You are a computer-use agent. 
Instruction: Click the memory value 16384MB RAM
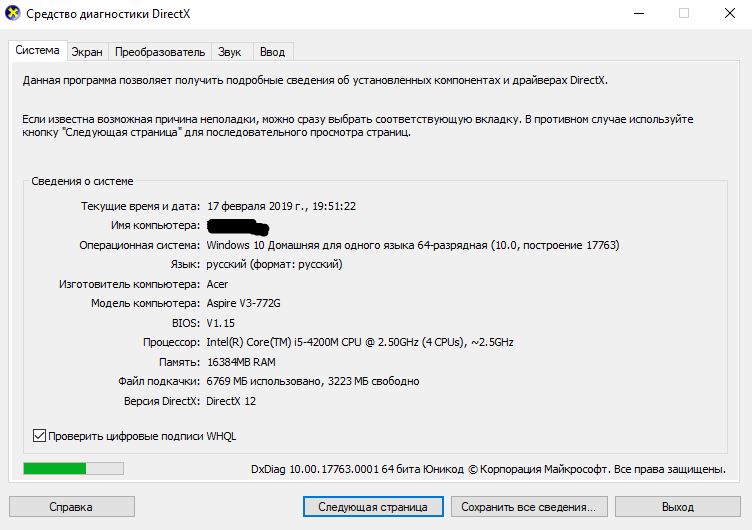(241, 362)
